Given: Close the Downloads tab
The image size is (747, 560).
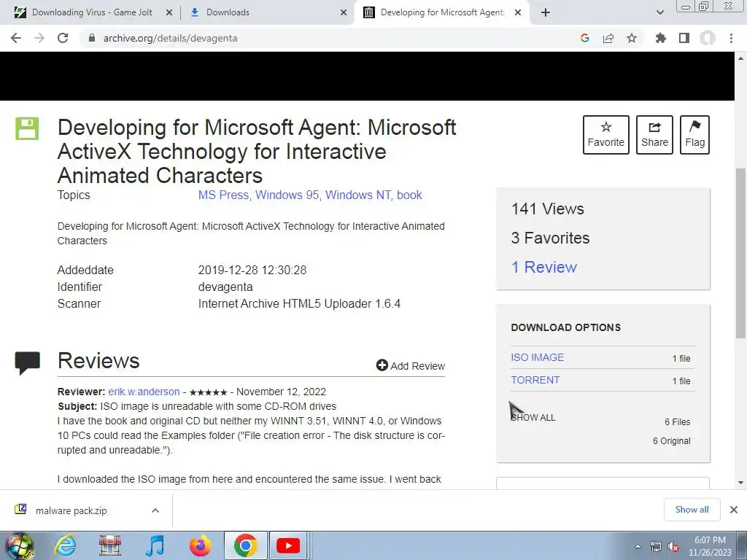Looking at the screenshot, I should (x=344, y=12).
